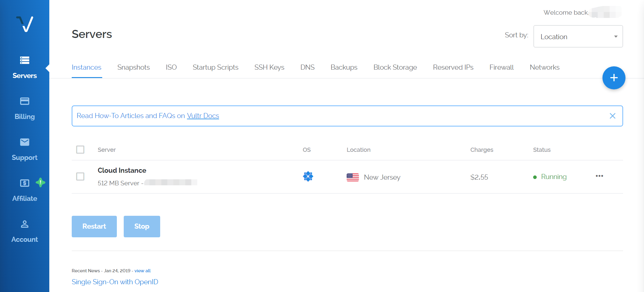Click the Server column header
The image size is (644, 292).
click(107, 150)
